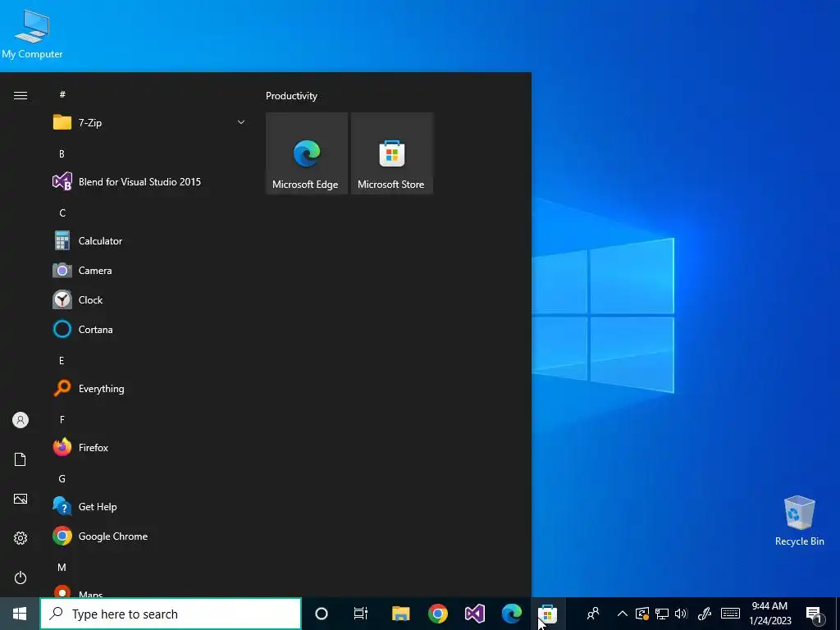The image size is (840, 630).
Task: Open the Recycle Bin on desktop
Action: point(799,521)
